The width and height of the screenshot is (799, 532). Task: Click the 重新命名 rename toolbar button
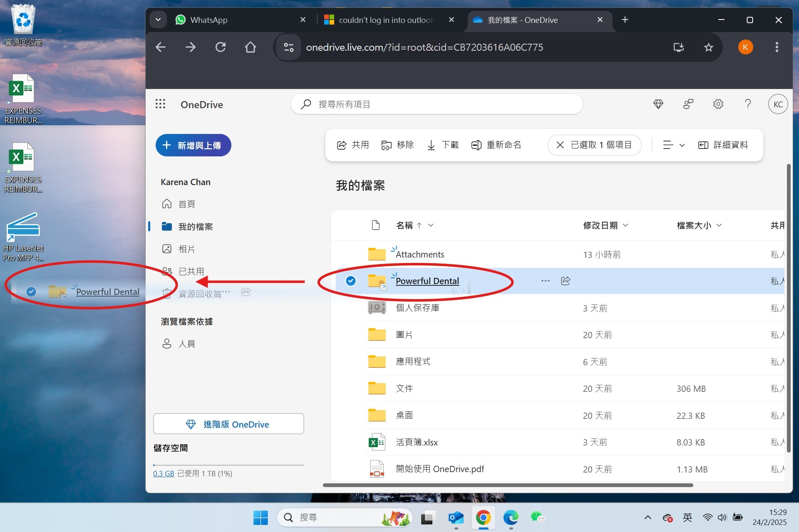click(496, 145)
